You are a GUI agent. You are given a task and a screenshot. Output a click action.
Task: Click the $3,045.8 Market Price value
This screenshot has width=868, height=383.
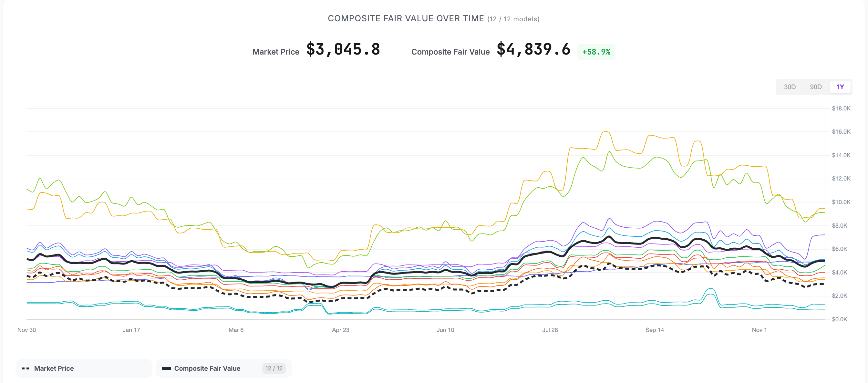(x=343, y=50)
